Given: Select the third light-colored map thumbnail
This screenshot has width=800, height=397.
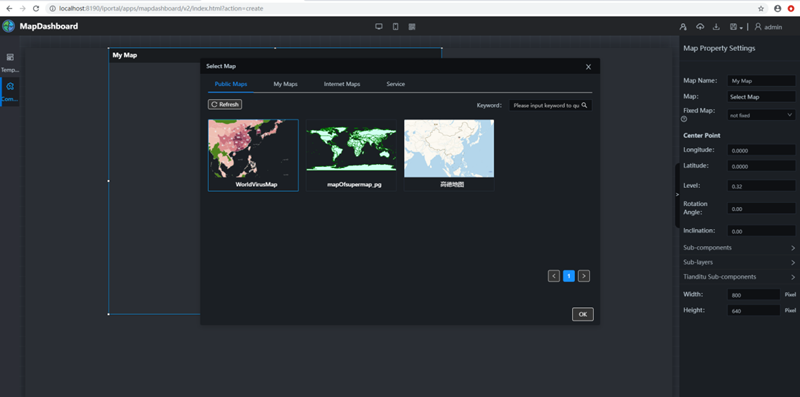Looking at the screenshot, I should click(449, 155).
